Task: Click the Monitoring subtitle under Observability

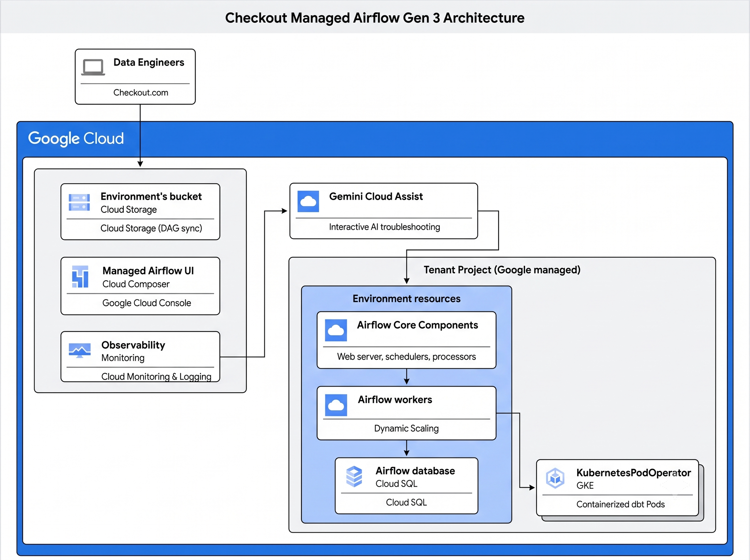Action: coord(123,358)
